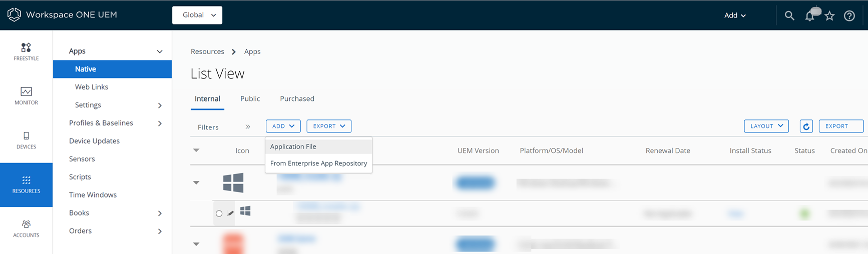The image size is (868, 254).
Task: Open the Devices section icon
Action: click(x=26, y=135)
